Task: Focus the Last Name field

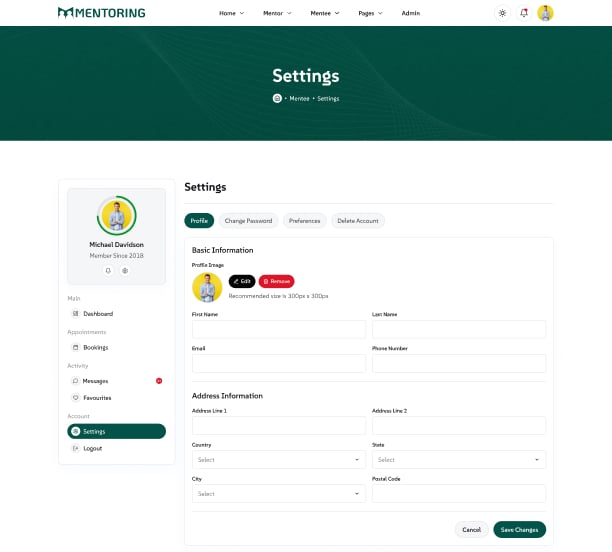Action: click(x=459, y=329)
